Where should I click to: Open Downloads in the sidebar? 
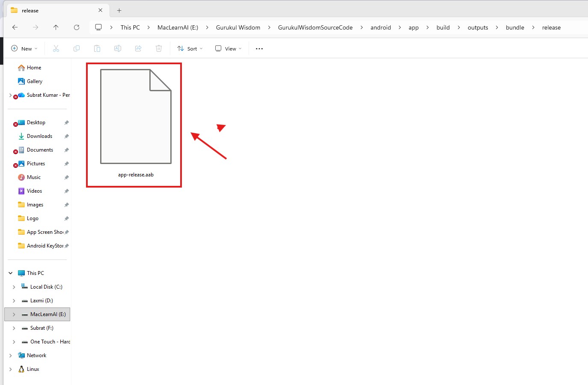(39, 136)
